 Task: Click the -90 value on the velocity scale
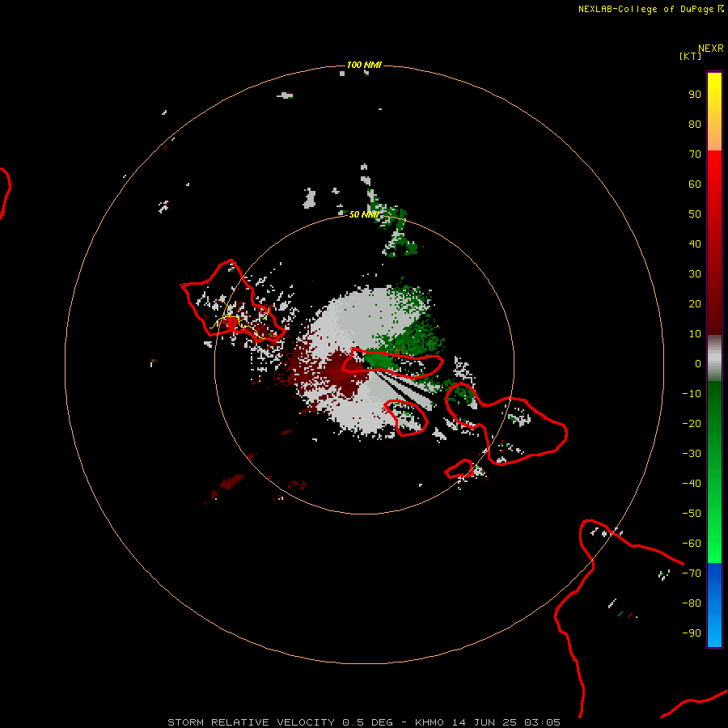click(692, 633)
